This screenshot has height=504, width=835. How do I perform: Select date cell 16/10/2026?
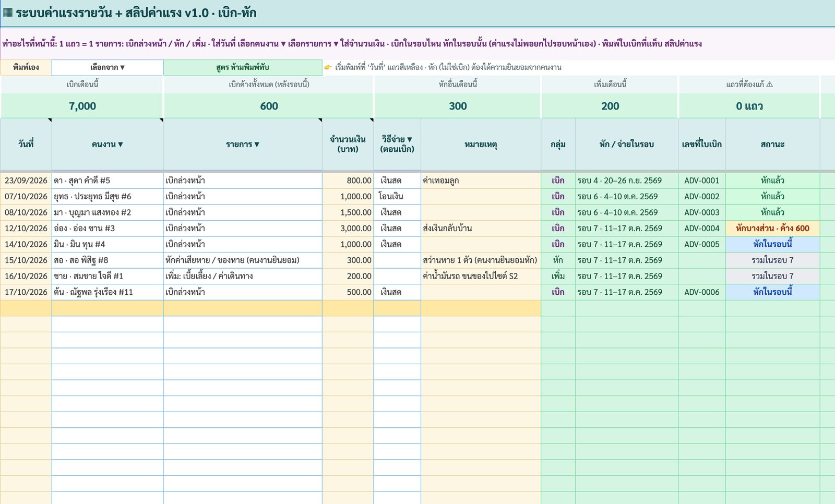coord(26,276)
